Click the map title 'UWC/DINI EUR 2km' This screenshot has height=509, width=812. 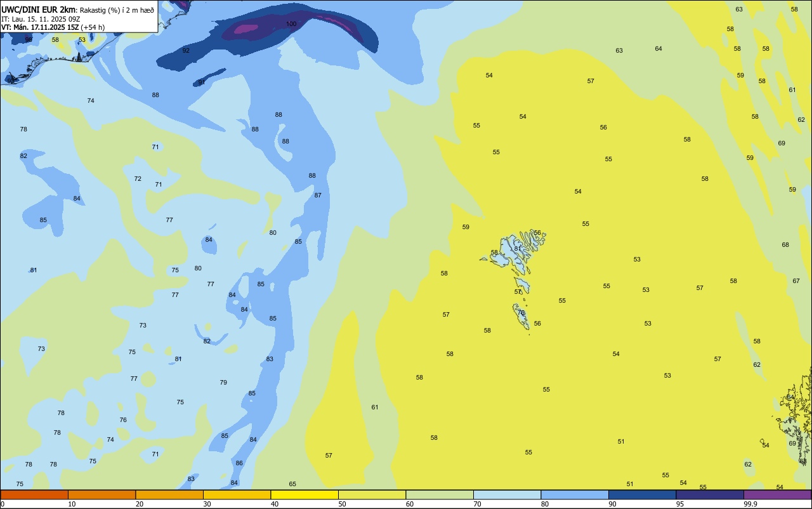39,10
